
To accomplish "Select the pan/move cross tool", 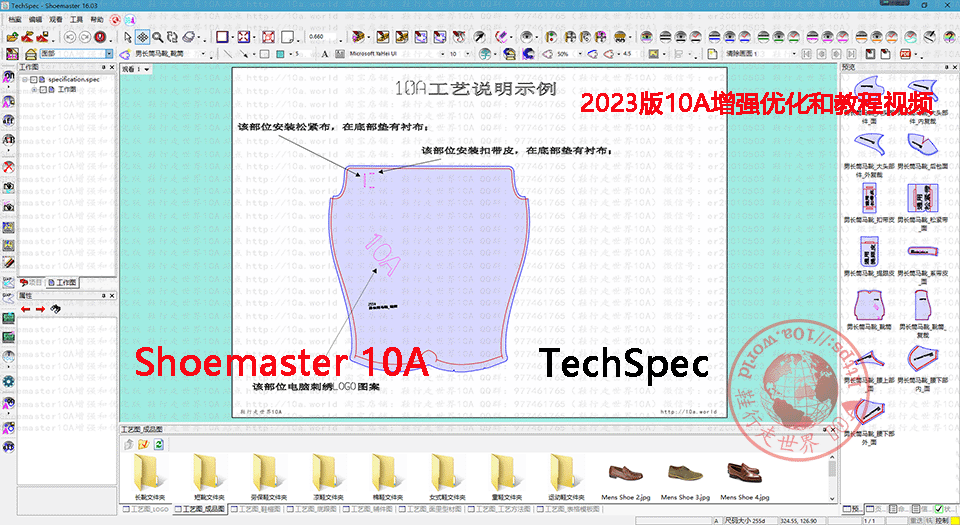I will (142, 37).
